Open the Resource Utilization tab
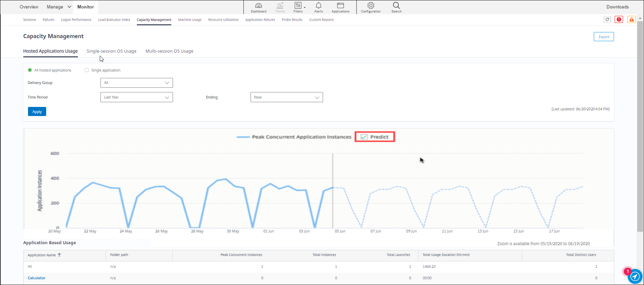 point(224,20)
